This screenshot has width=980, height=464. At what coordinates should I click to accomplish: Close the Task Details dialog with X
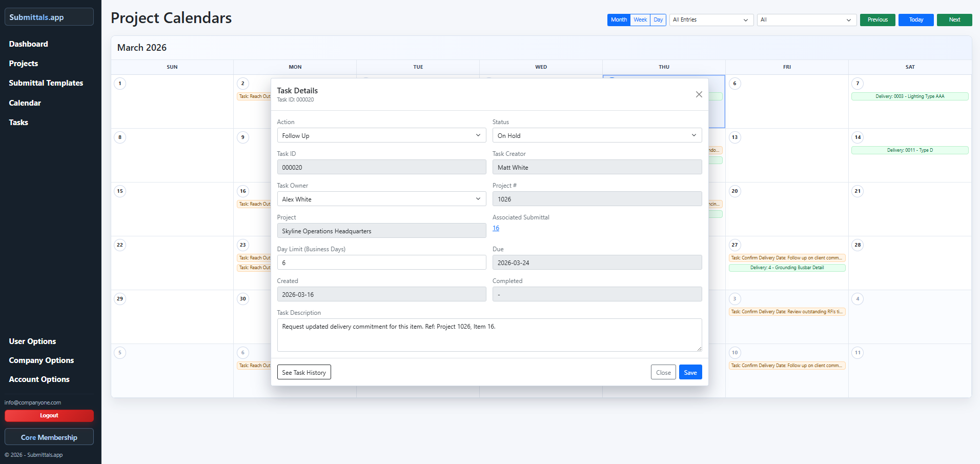[x=699, y=94]
